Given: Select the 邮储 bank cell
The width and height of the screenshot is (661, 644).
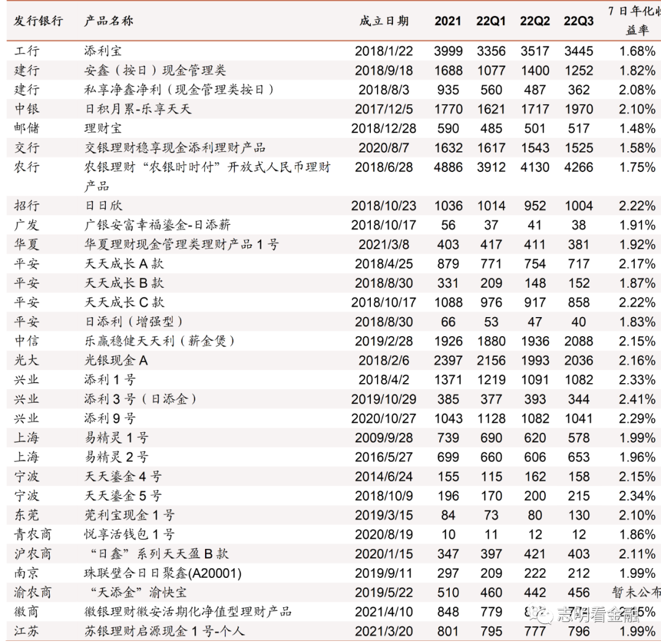Looking at the screenshot, I should click(x=26, y=128).
